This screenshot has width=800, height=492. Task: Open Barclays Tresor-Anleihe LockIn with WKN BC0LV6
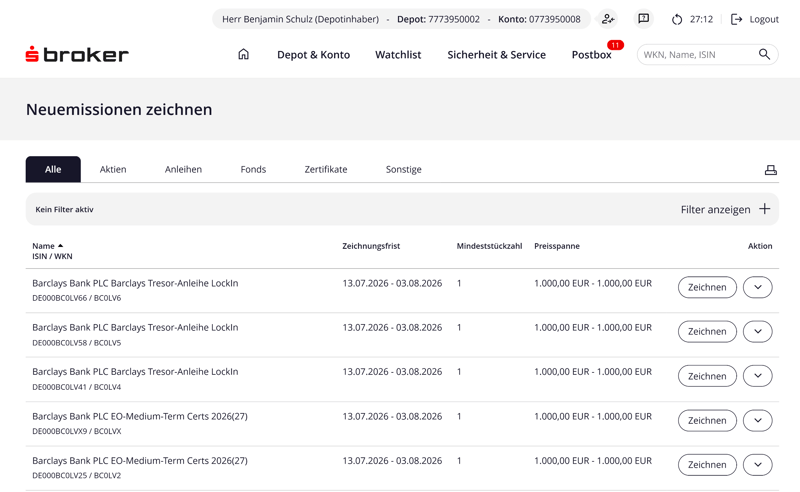pyautogui.click(x=135, y=283)
